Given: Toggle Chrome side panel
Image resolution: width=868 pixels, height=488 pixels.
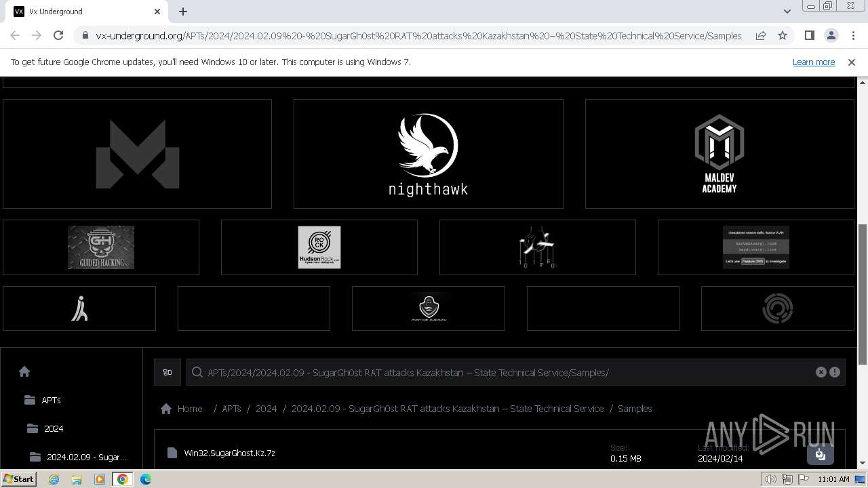Looking at the screenshot, I should click(x=809, y=35).
